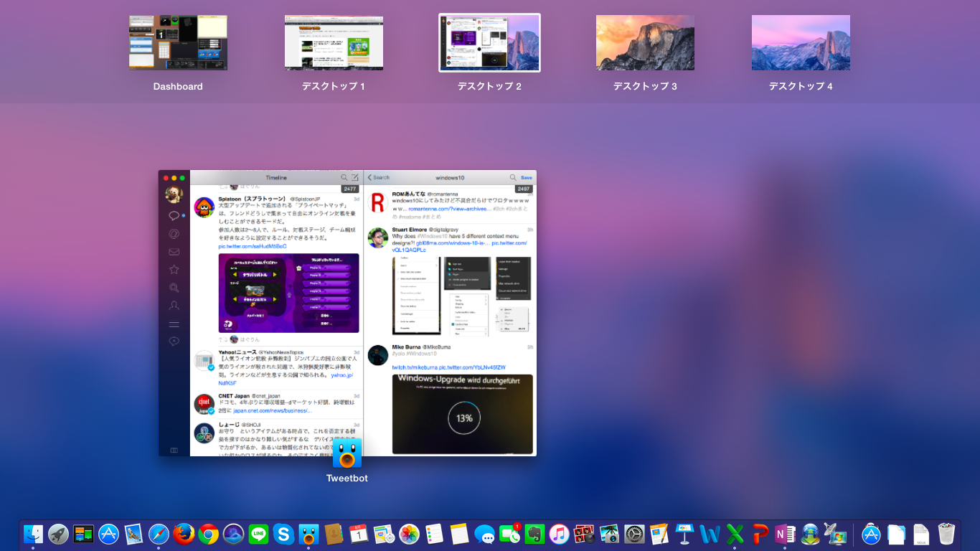Open Skype from the Dock
980x551 pixels.
click(x=283, y=534)
